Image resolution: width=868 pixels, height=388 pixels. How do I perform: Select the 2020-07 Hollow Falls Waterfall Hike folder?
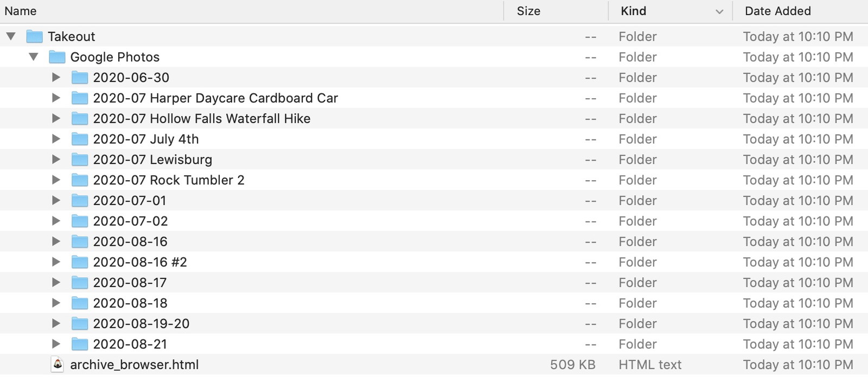[202, 118]
